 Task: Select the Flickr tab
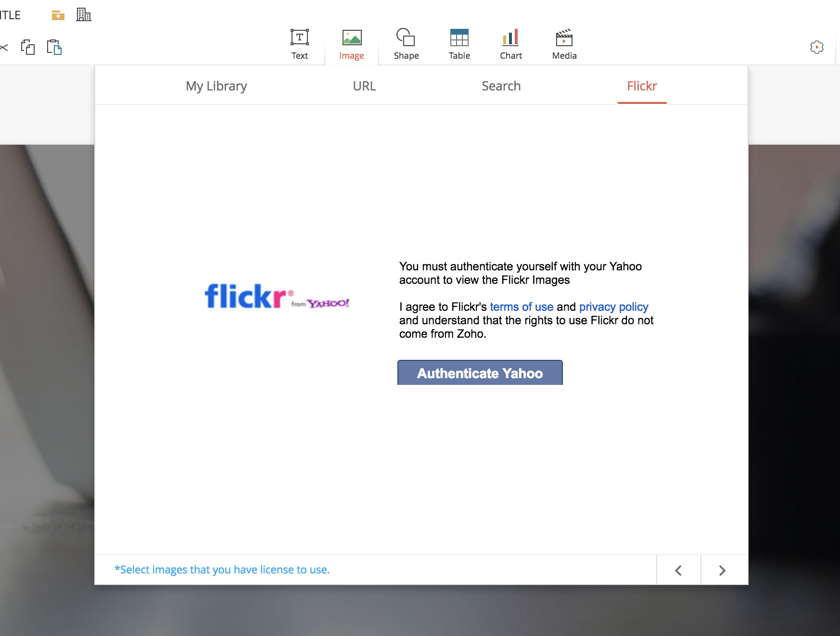point(642,86)
